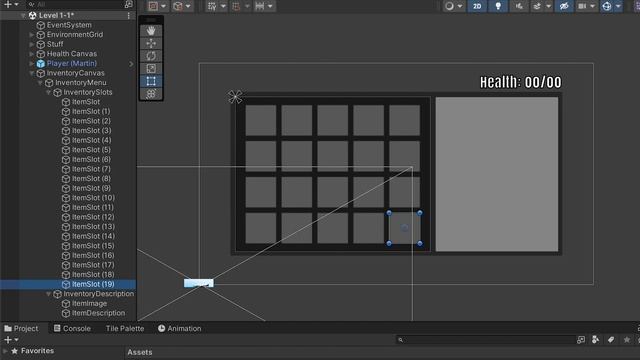
Task: Select the Scale tool
Action: coord(151,69)
